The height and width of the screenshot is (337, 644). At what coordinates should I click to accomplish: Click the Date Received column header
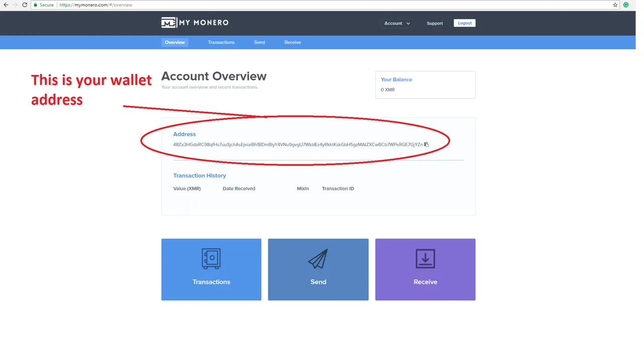(239, 189)
